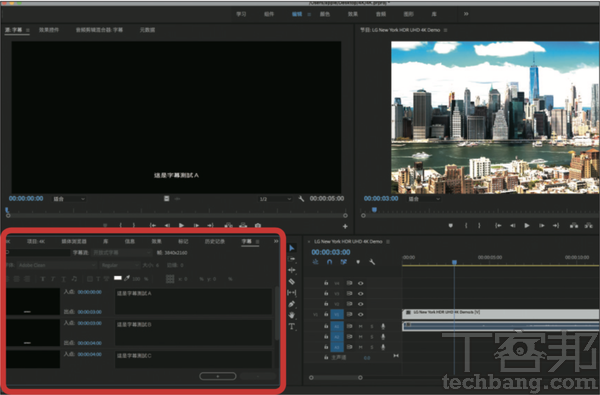Click Lift button in program monitor
This screenshot has height=395, width=600.
pos(574,225)
